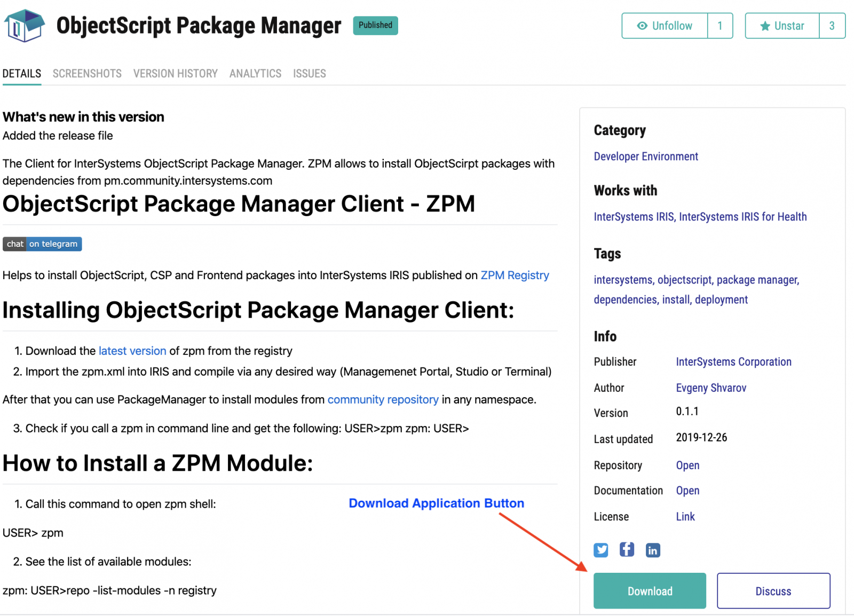The height and width of the screenshot is (616, 854).
Task: Click 'Installing ObjectScript Package Manager Client:' heading
Action: coord(258,310)
